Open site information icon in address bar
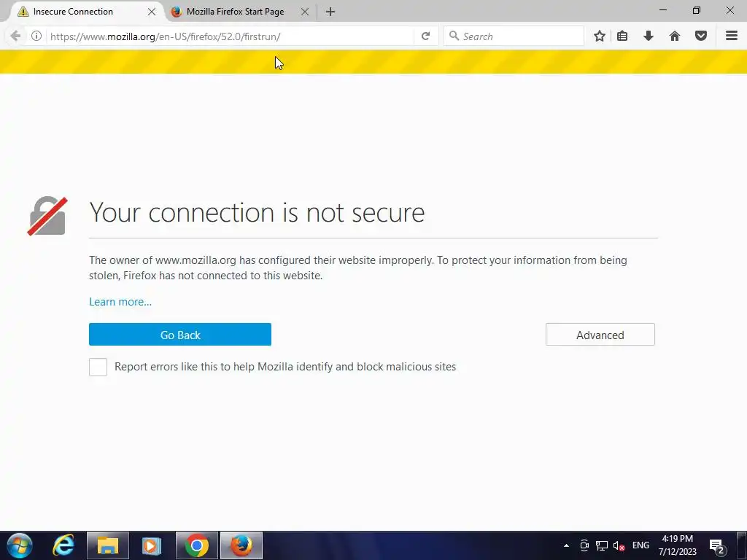The image size is (747, 560). [36, 36]
